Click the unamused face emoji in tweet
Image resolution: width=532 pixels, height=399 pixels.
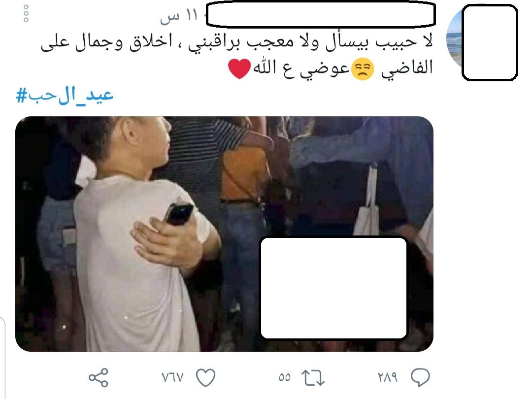click(x=363, y=69)
